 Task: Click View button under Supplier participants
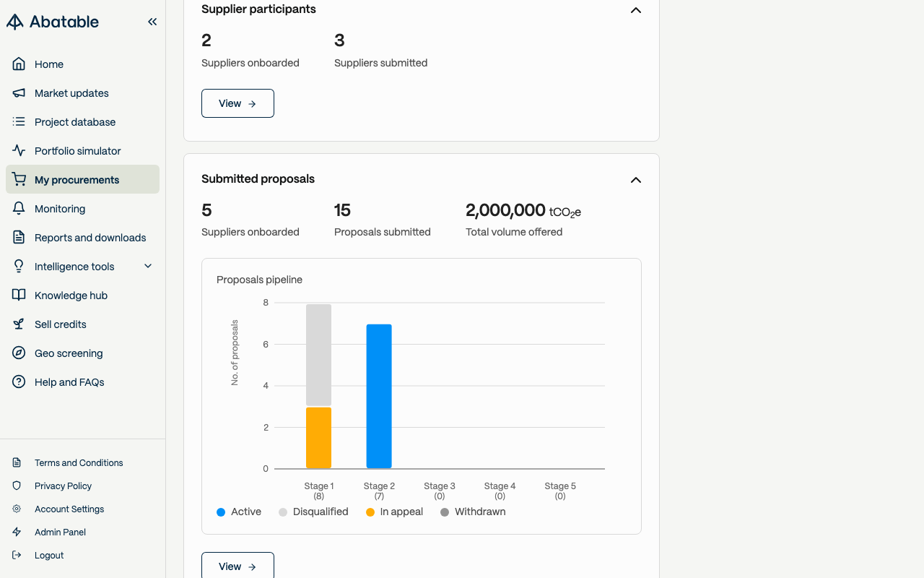pos(237,103)
